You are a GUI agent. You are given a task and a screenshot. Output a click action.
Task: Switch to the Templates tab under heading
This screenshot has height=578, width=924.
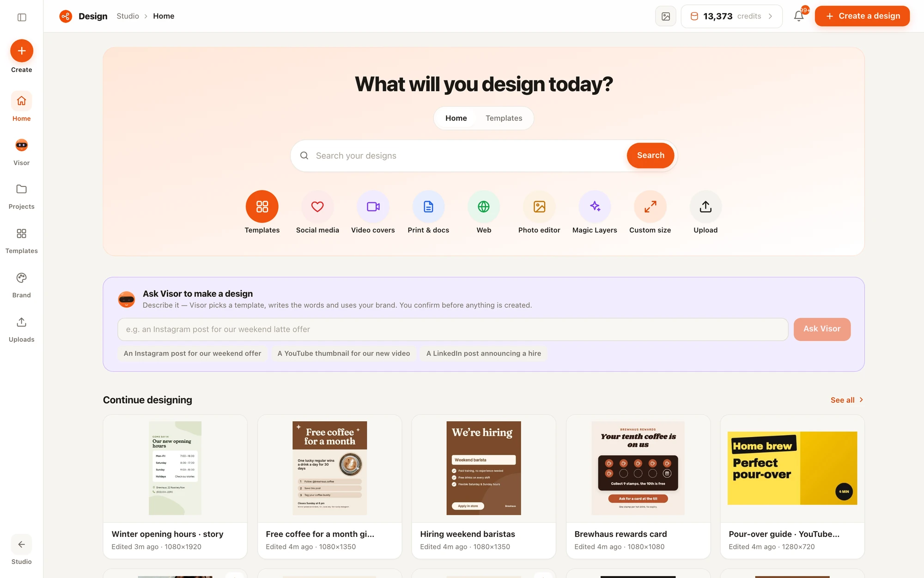(x=504, y=118)
